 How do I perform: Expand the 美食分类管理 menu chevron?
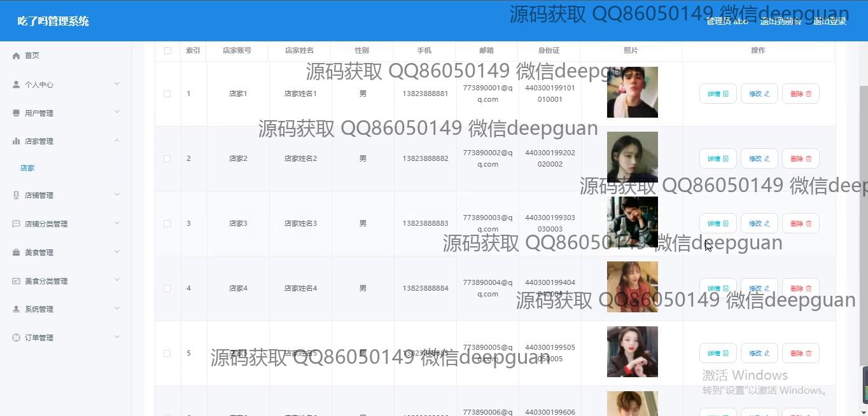click(117, 281)
